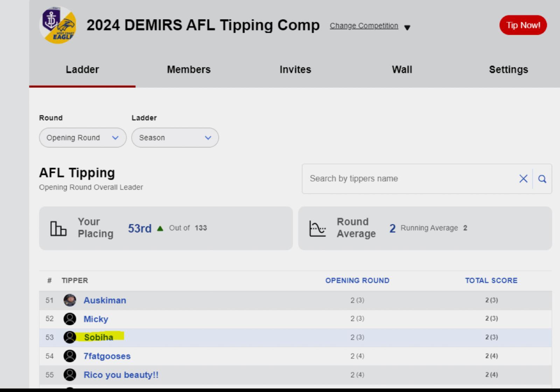Clear search with the X icon

point(523,179)
